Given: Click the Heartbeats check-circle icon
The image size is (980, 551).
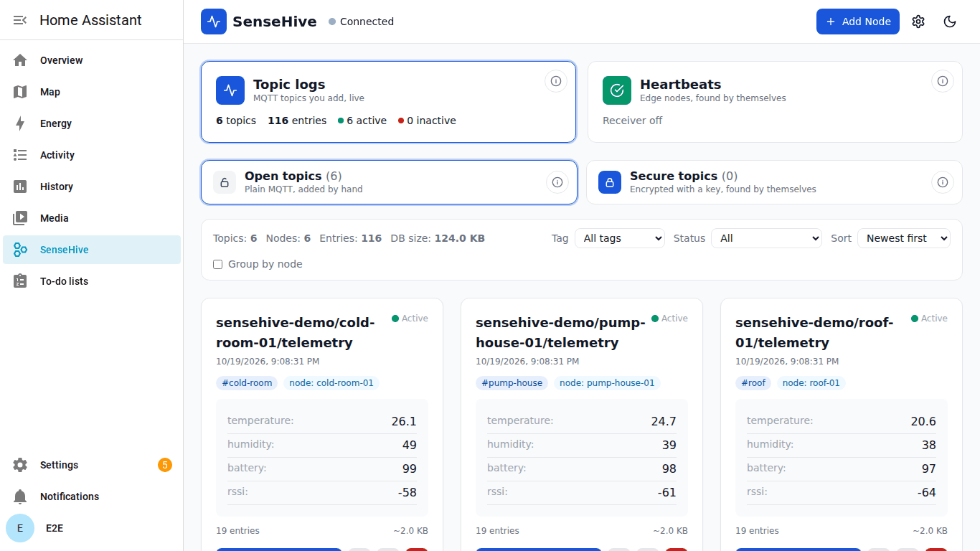Looking at the screenshot, I should click(617, 90).
